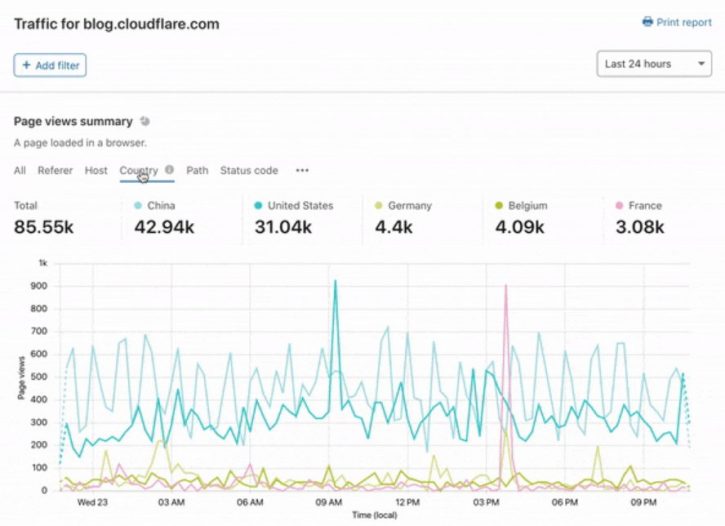Screen dimensions: 725x526
Task: Open the three-dot more dimensions menu
Action: [302, 171]
